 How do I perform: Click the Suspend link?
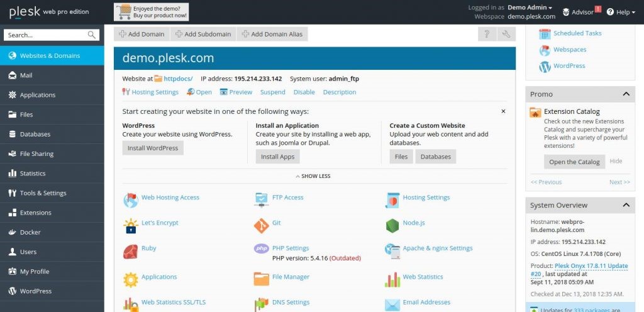[273, 92]
